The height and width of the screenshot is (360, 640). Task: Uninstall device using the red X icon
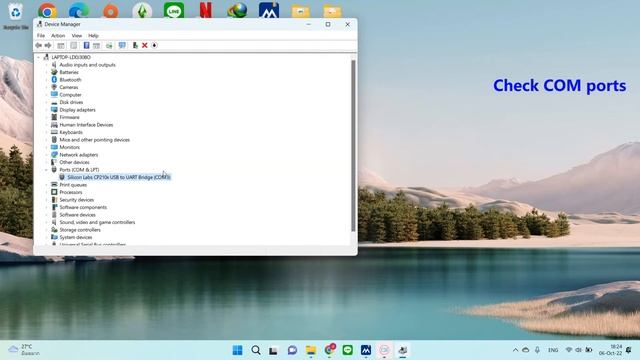tap(144, 45)
